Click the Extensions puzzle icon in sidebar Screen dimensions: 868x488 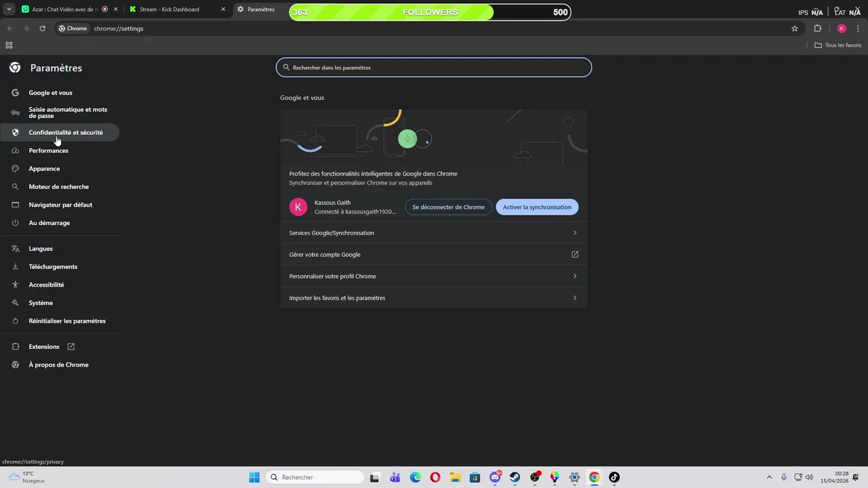pyautogui.click(x=15, y=347)
